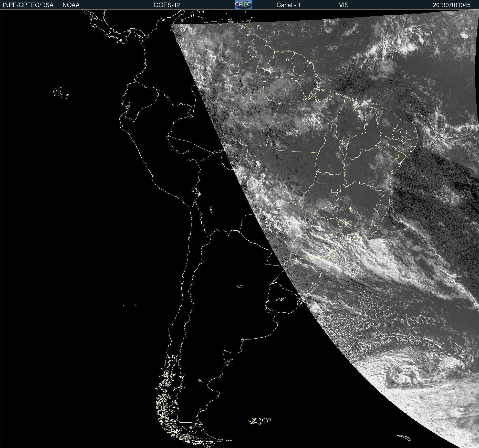Click the GOES-12 satellite label

click(167, 5)
